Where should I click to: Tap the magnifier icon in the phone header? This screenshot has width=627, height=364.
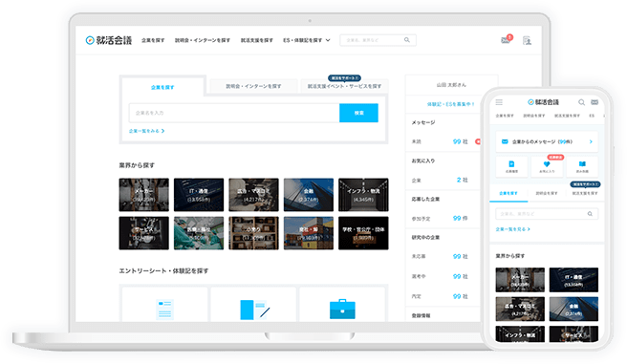(581, 102)
